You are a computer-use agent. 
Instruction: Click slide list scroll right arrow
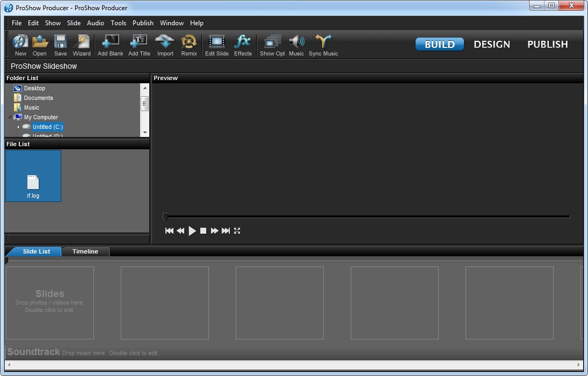pos(579,365)
